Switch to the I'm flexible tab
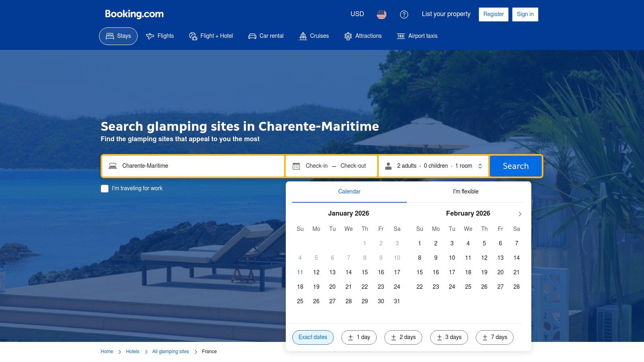This screenshot has width=644, height=362. (466, 192)
